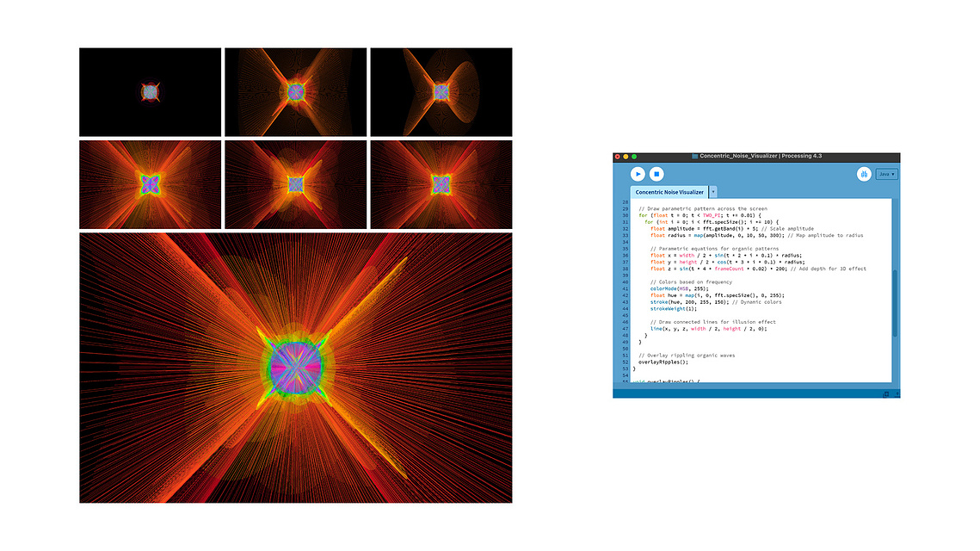Click the 'overlayRipples();' call line

point(663,362)
